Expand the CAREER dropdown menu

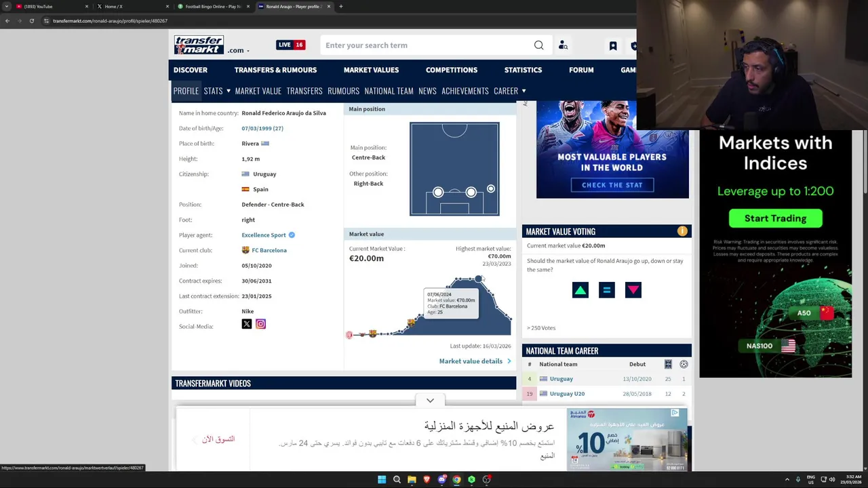click(x=524, y=91)
